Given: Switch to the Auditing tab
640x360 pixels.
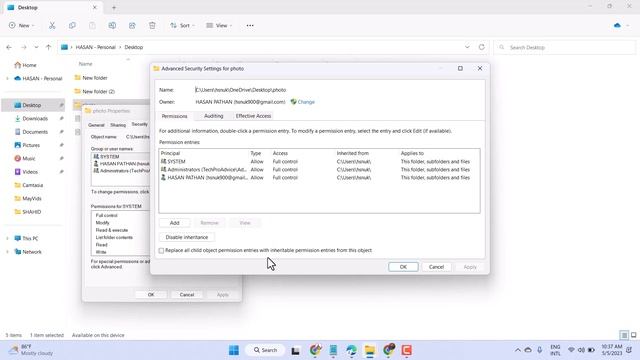Looking at the screenshot, I should tap(213, 116).
